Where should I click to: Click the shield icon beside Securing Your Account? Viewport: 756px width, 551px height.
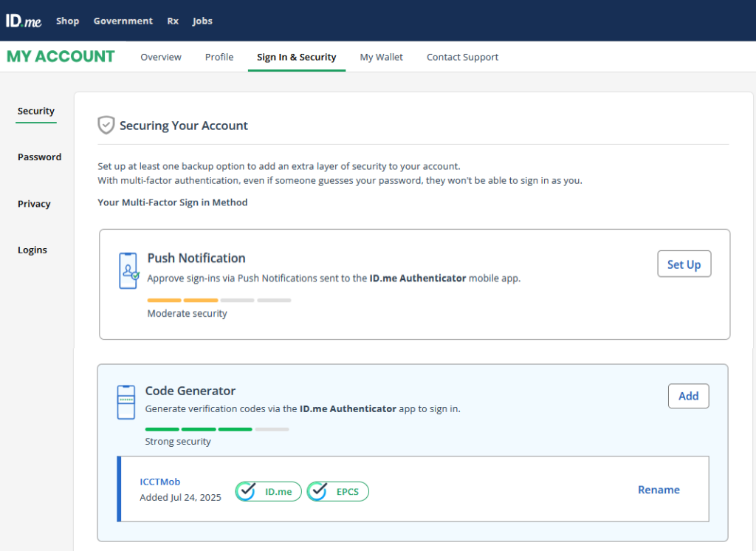pyautogui.click(x=106, y=125)
